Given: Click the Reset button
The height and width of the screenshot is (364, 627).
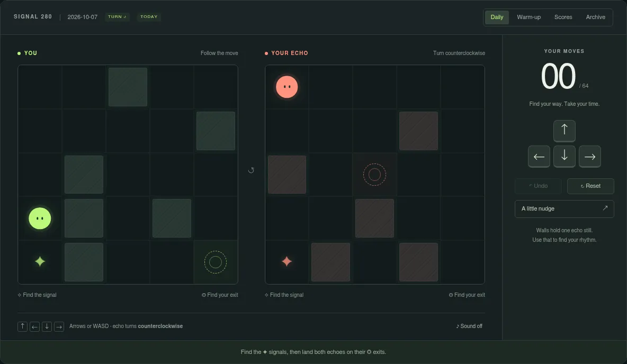Looking at the screenshot, I should [x=590, y=186].
